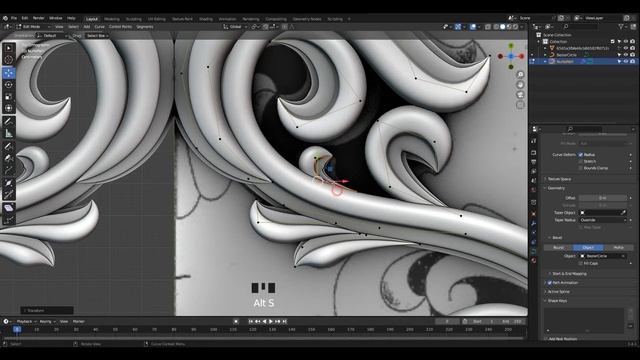Screen dimensions: 640x360
Task: Toggle eye icon of selected curve row
Action: click(626, 61)
